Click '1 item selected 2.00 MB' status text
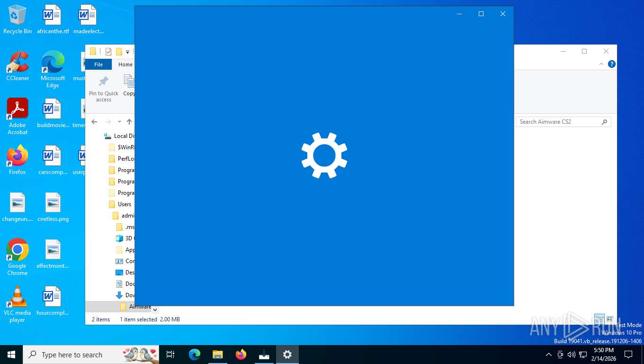644x364 pixels. tap(150, 319)
